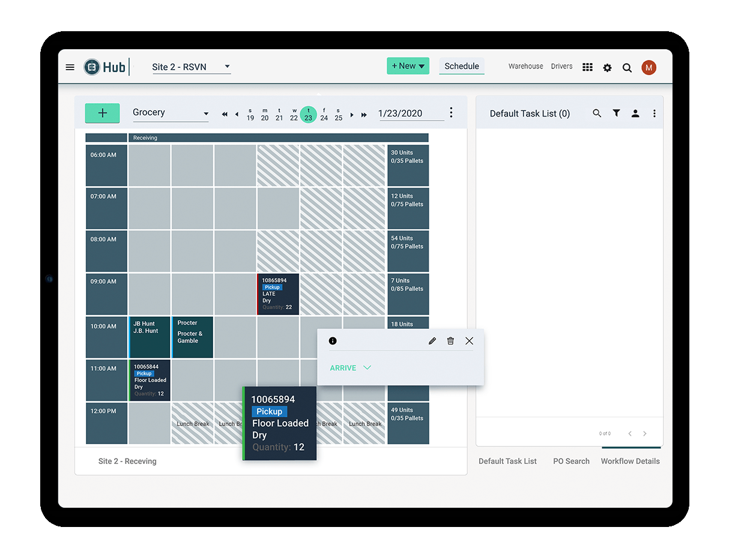Select Wednesday 22 in date strip
This screenshot has height=560, width=732.
click(x=294, y=114)
